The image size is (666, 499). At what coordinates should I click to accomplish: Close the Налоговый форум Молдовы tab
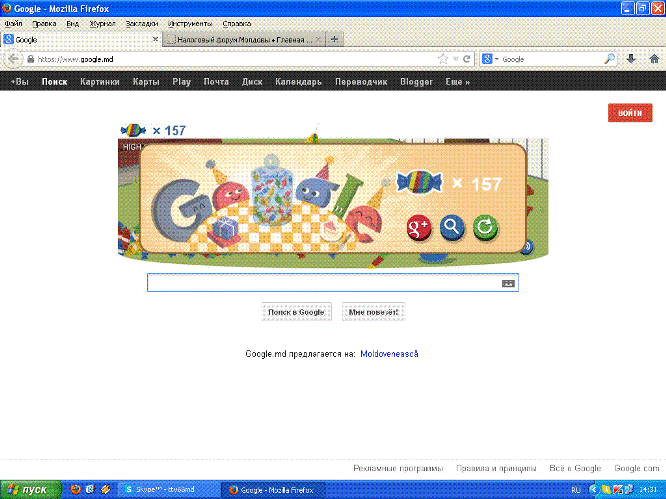318,39
